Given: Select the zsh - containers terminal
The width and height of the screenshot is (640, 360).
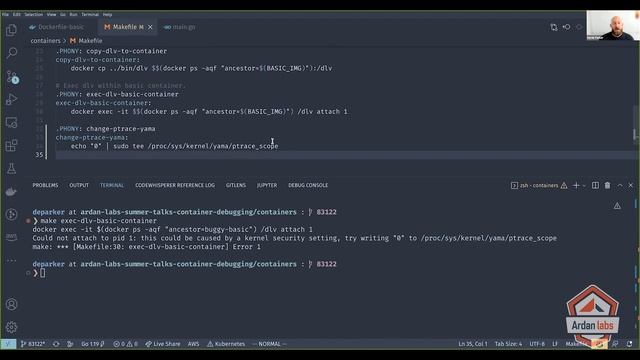Looking at the screenshot, I should [538, 185].
